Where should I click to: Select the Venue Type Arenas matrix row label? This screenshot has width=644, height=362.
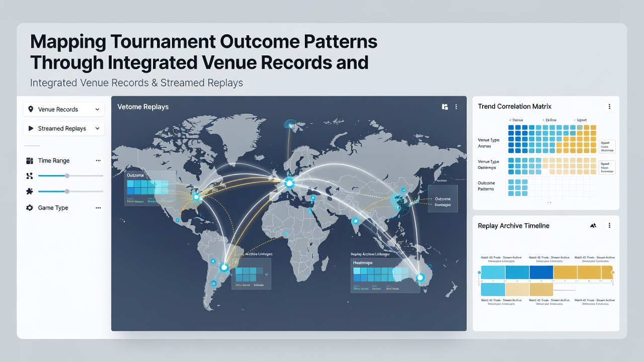[x=489, y=143]
